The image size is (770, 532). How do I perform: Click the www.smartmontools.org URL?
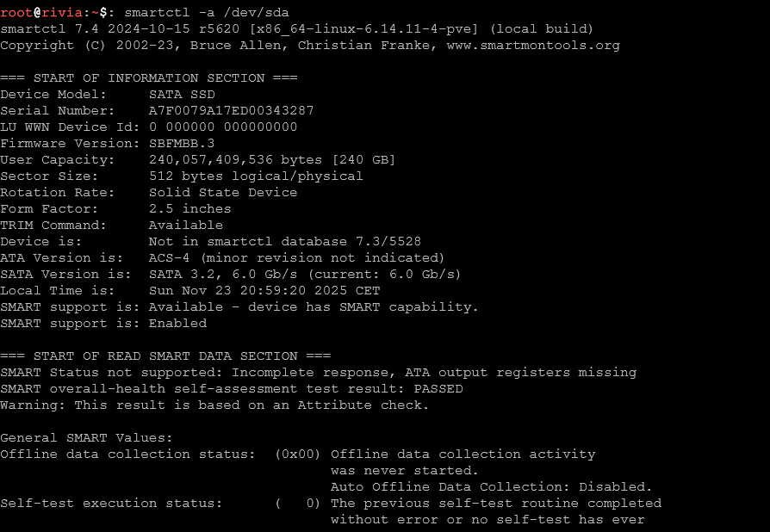[533, 45]
